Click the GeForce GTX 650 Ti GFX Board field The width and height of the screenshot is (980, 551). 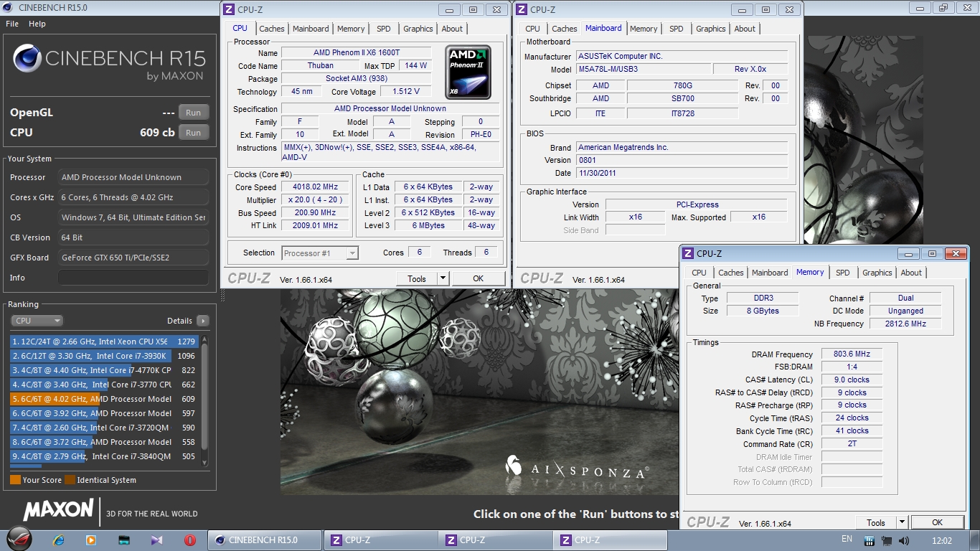click(x=133, y=258)
